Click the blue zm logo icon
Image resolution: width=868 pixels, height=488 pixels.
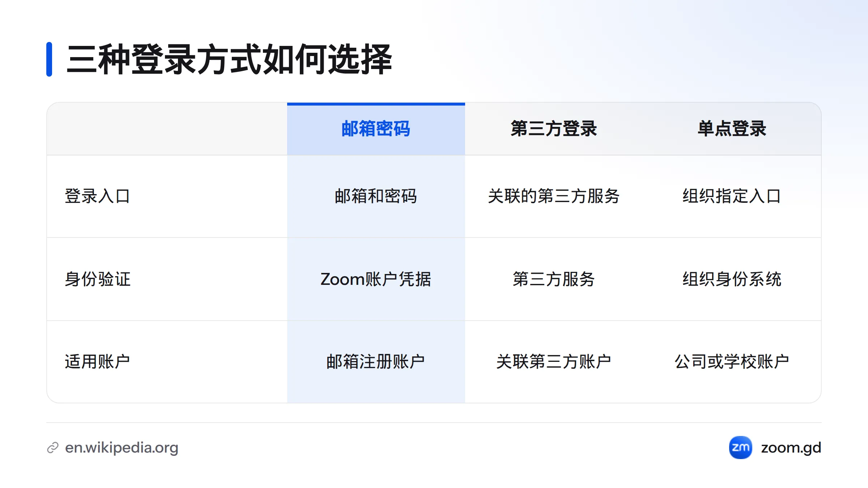[740, 448]
